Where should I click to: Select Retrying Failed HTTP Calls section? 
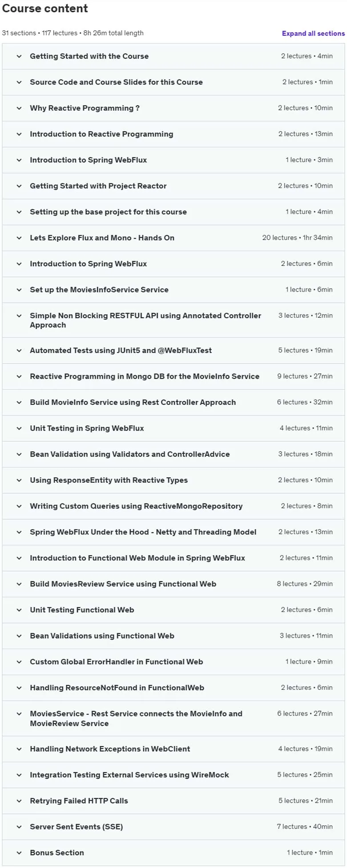tap(79, 801)
